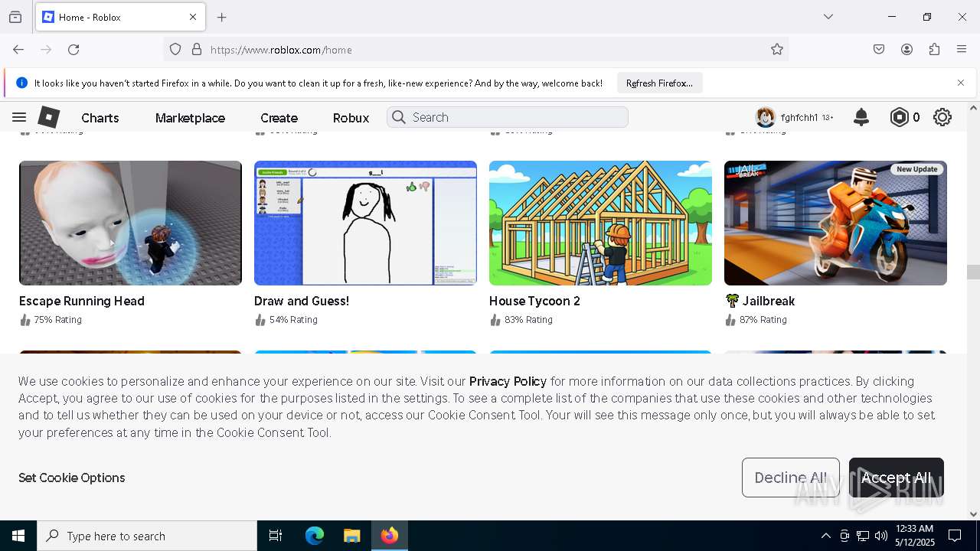Click the Escape Running Head title
Screen dimensions: 980x551
(x=82, y=301)
